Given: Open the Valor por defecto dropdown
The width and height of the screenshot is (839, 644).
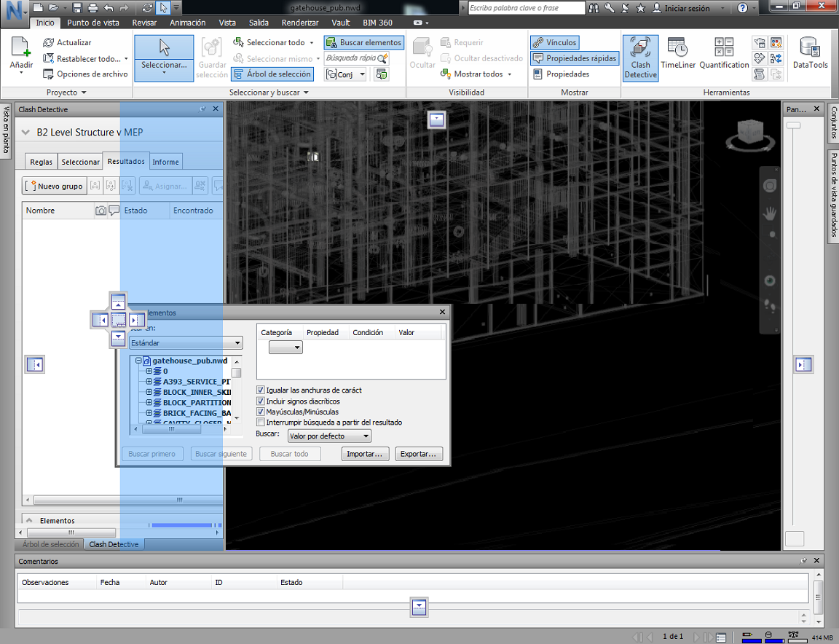Looking at the screenshot, I should [328, 436].
